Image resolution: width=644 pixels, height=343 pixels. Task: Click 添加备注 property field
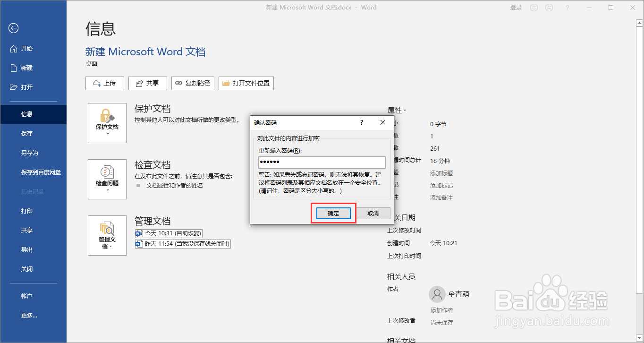coord(441,198)
